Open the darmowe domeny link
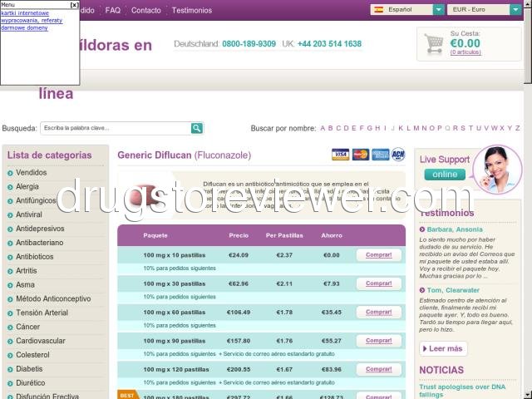The width and height of the screenshot is (532, 399). (24, 27)
